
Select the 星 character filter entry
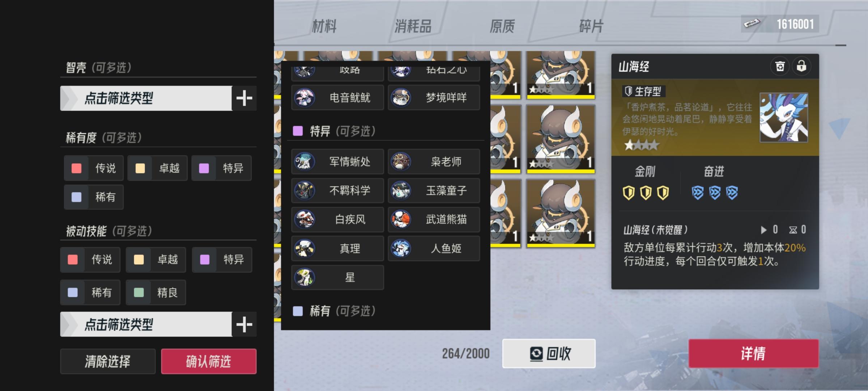(x=337, y=277)
